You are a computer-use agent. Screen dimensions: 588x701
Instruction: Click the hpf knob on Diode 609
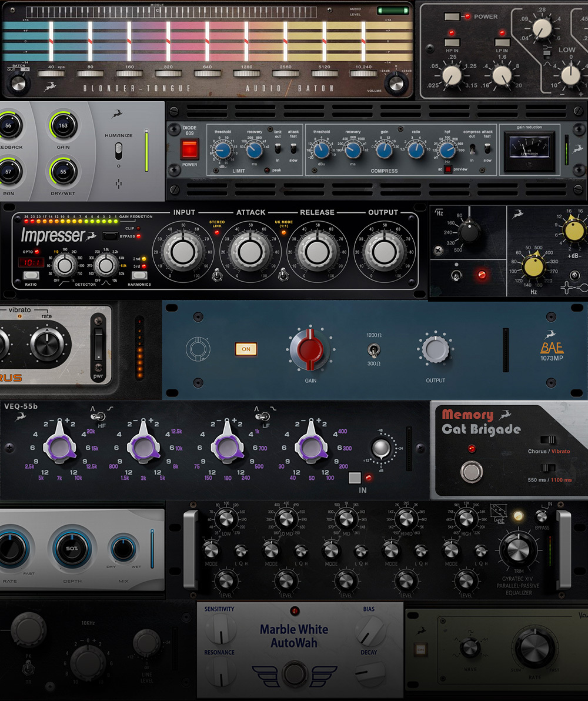pyautogui.click(x=447, y=151)
